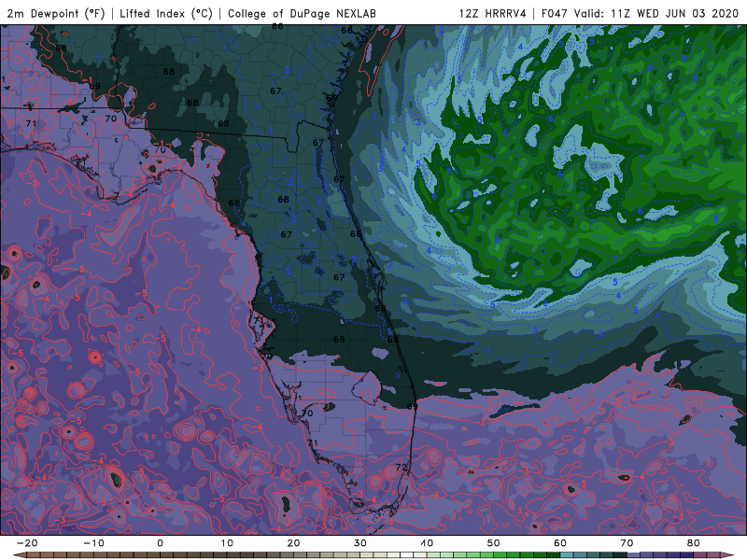747x560 pixels.
Task: Click the 60 label on the color scale
Action: (x=560, y=543)
